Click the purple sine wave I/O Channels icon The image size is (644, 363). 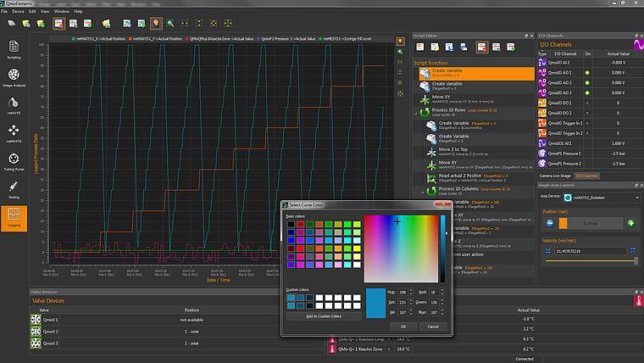[x=639, y=44]
